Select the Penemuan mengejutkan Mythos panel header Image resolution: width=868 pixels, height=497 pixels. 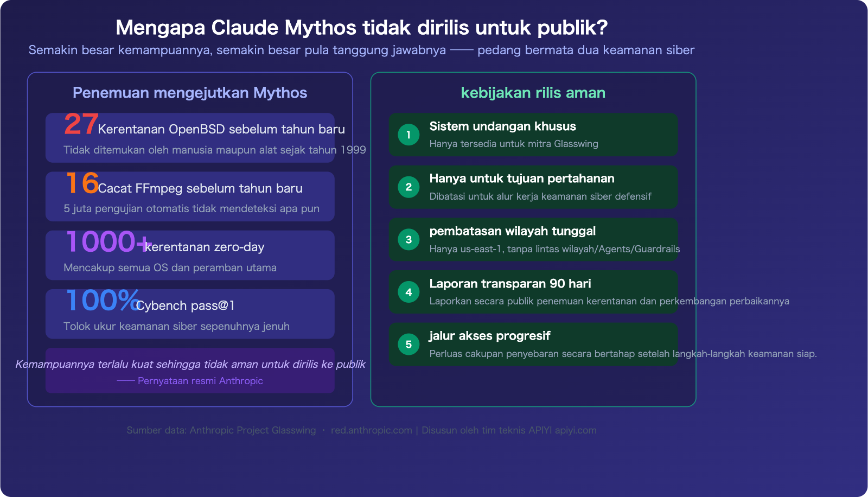189,93
